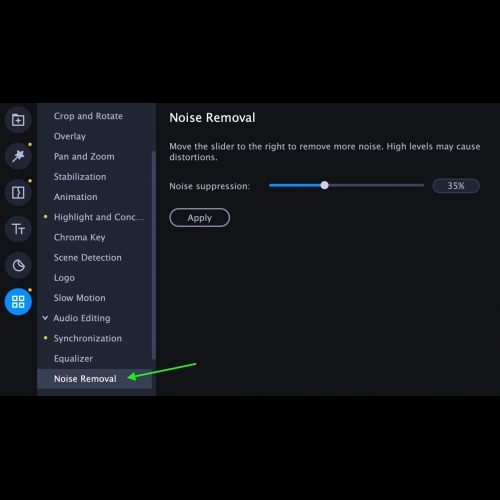The width and height of the screenshot is (500, 500).
Task: Choose Pan and Zoom option
Action: (x=84, y=156)
